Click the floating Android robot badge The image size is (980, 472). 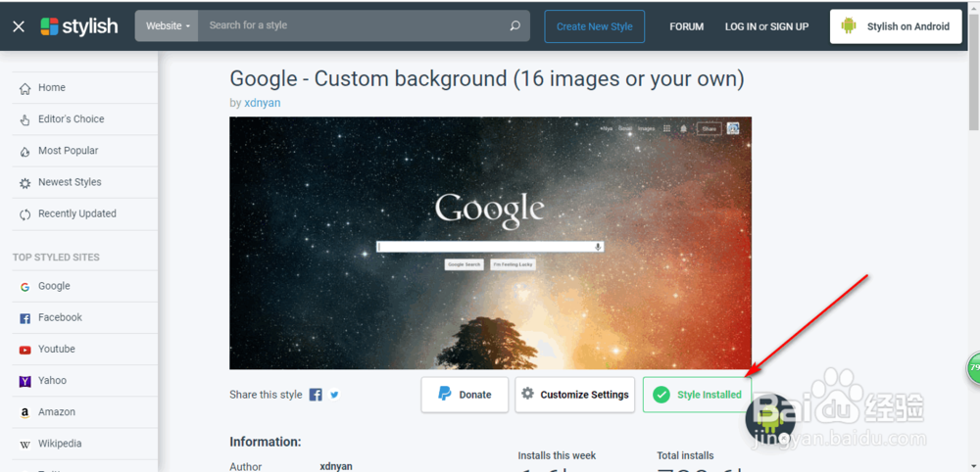point(770,418)
